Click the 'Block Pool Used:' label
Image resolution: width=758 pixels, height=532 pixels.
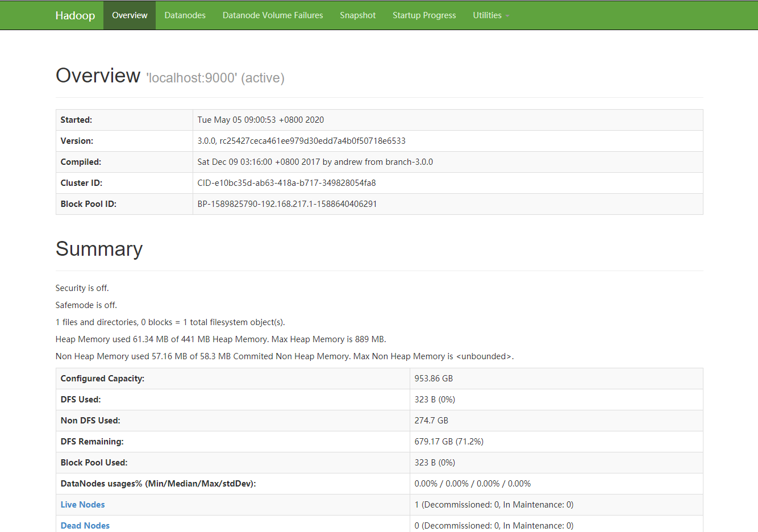(x=94, y=463)
